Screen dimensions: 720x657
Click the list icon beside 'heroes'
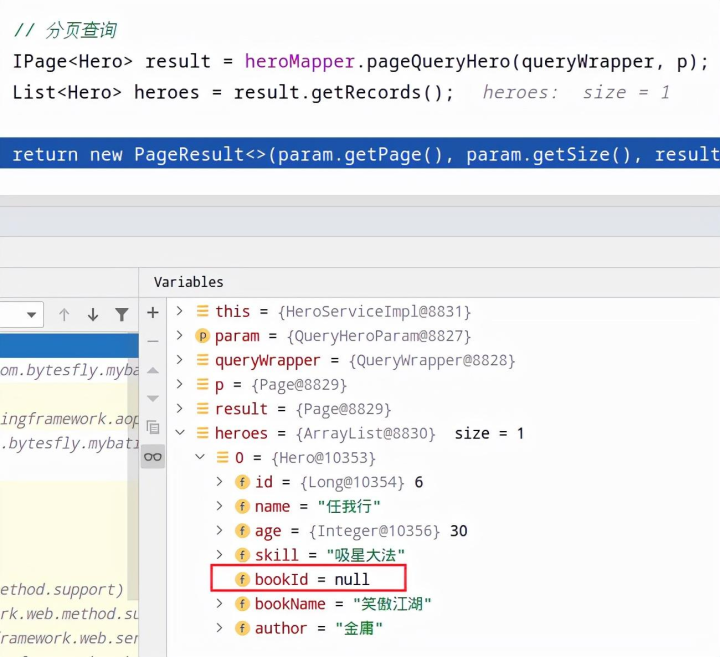click(x=202, y=433)
